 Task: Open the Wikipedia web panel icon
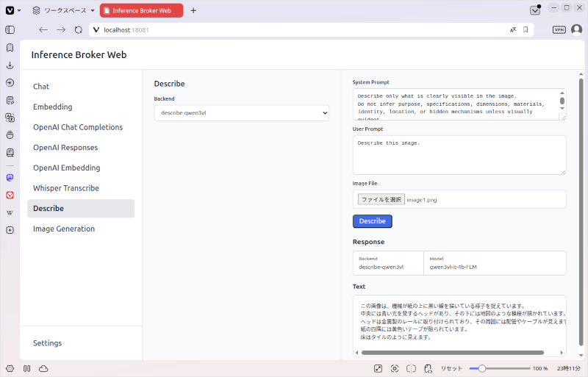click(x=10, y=212)
